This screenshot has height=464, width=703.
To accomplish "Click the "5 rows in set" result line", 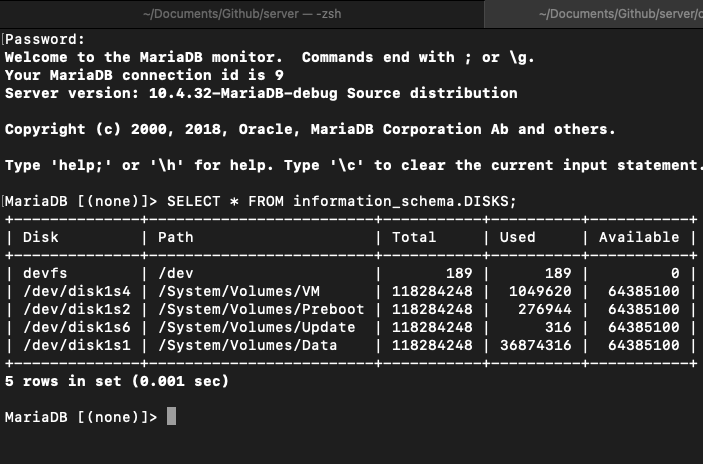I will click(117, 381).
